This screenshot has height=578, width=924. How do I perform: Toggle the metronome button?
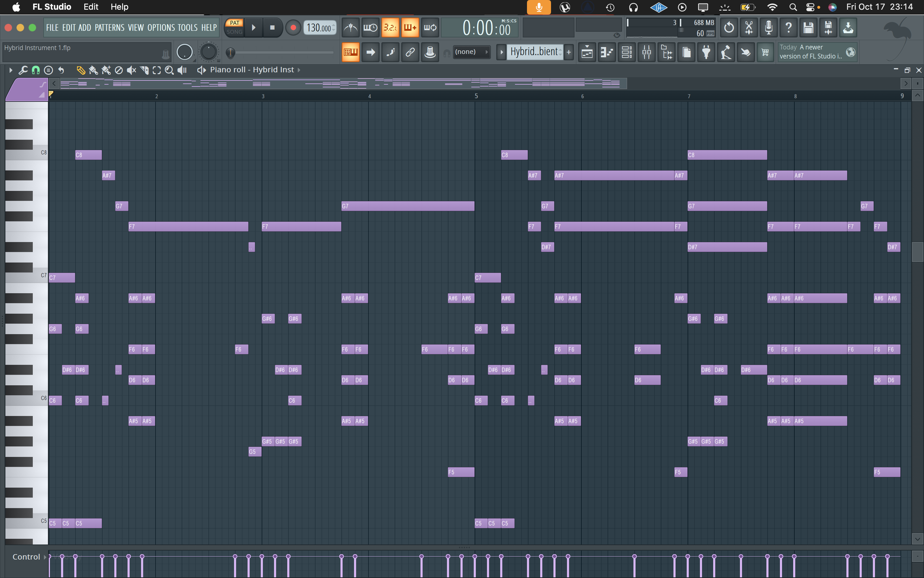350,27
